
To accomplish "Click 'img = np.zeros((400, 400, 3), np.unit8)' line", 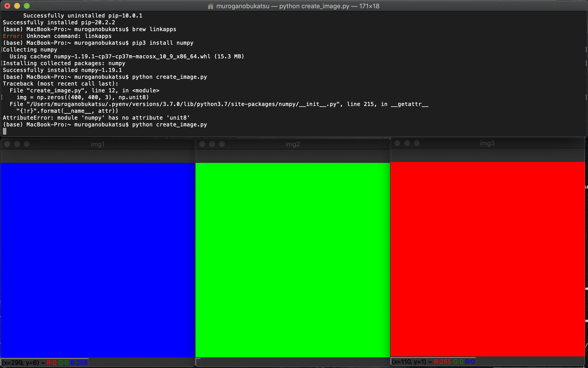I will point(82,97).
